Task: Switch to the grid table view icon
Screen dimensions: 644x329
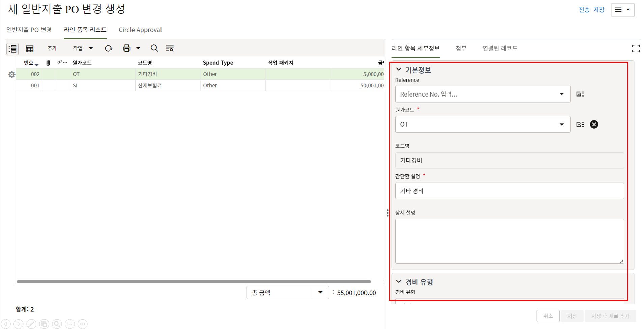Action: 30,49
